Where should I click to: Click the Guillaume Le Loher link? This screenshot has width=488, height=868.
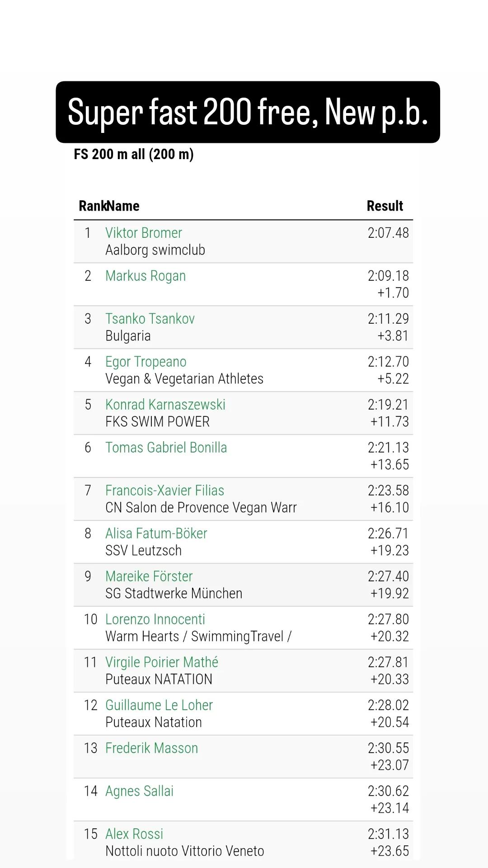(x=159, y=705)
